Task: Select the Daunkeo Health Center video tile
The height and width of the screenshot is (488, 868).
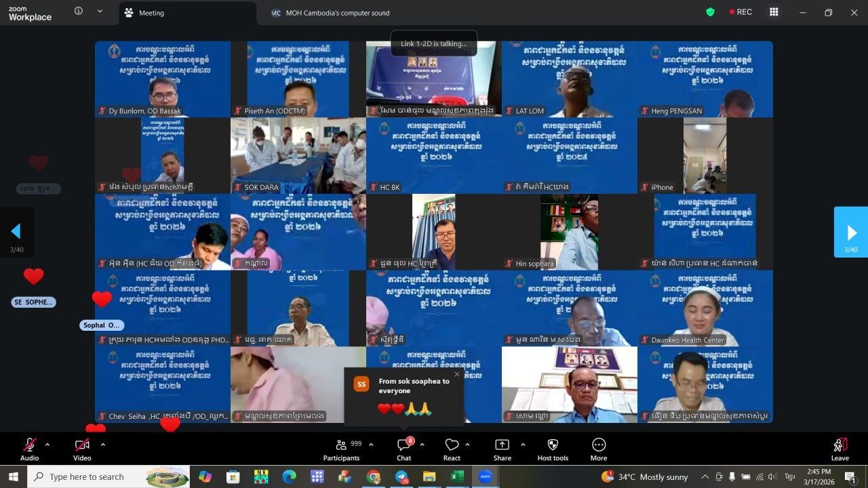Action: tap(705, 308)
